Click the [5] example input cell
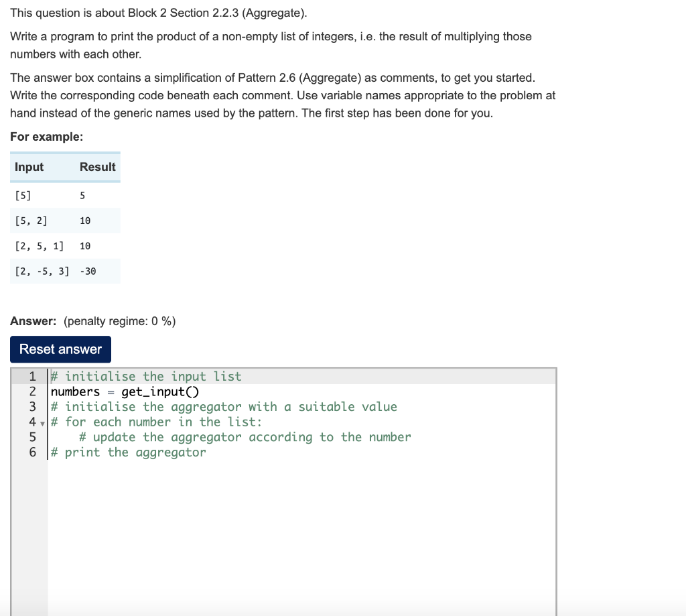Screen dimensions: 686x616 (21, 195)
